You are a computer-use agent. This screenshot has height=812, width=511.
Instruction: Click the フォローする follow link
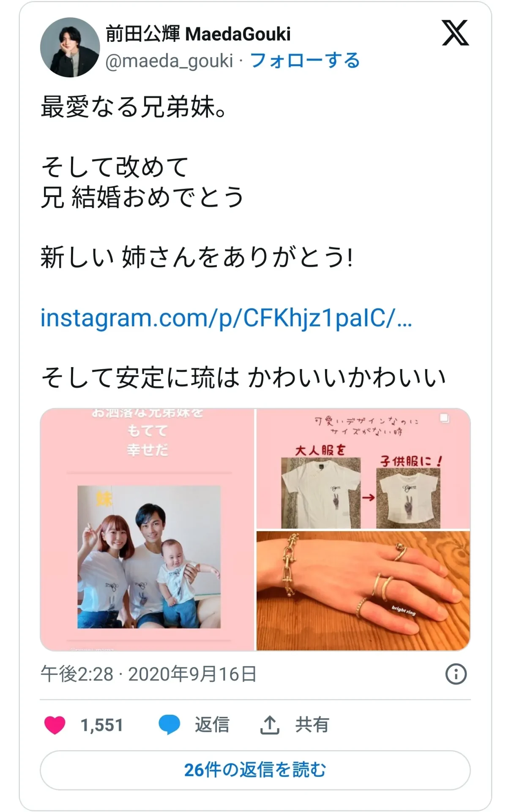coord(305,60)
